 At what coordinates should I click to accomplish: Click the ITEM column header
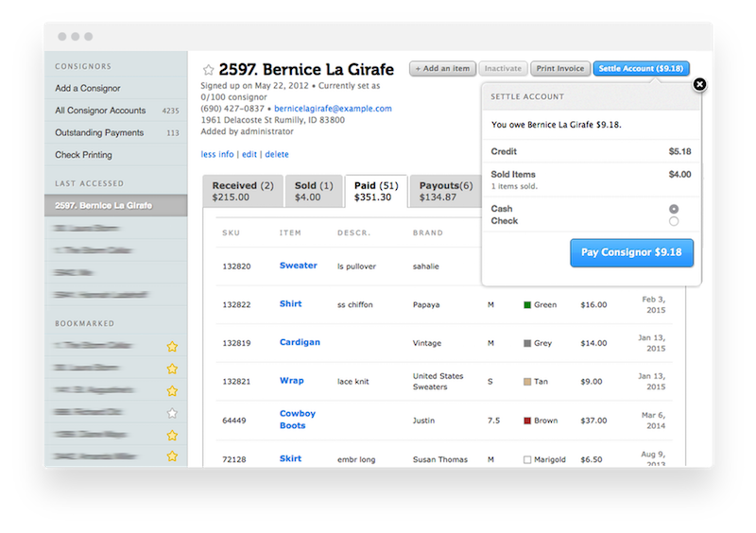(290, 233)
